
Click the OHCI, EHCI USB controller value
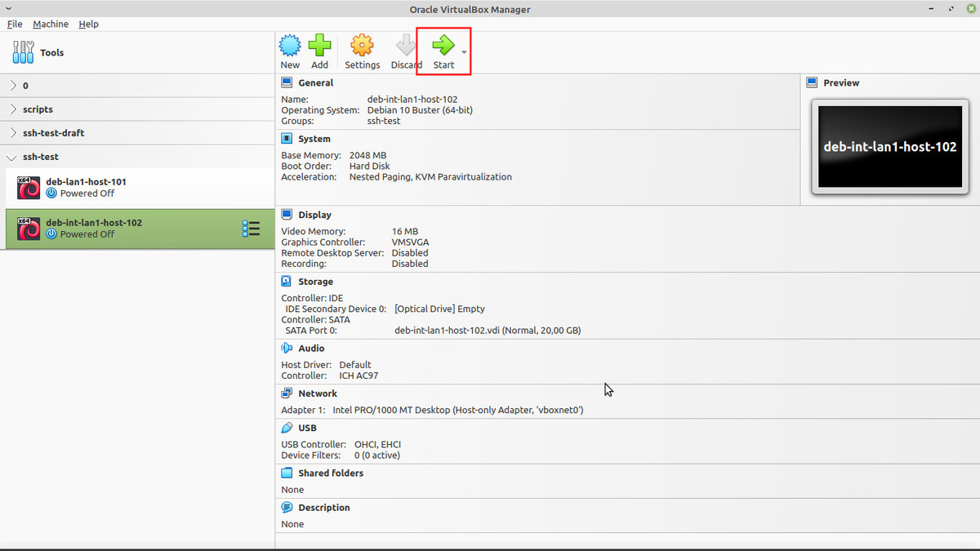coord(377,444)
